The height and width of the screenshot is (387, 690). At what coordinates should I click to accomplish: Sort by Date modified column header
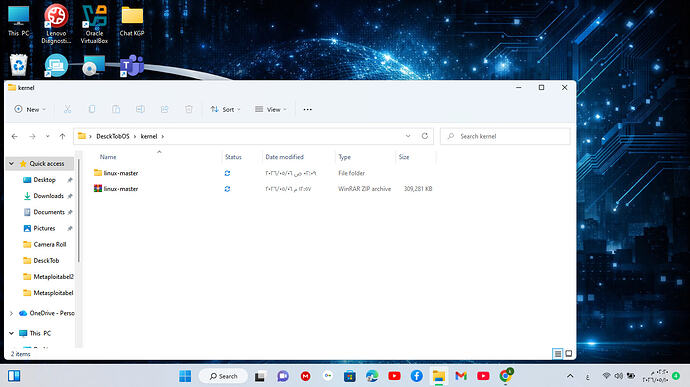tap(284, 157)
